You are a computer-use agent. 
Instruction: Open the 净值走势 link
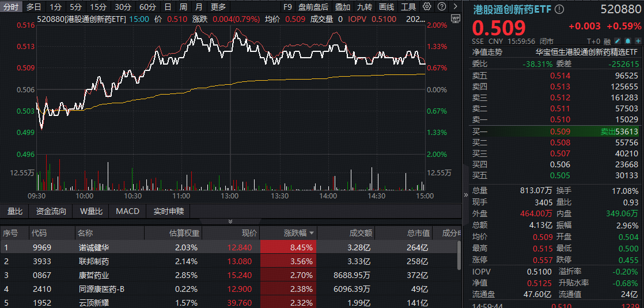click(487, 51)
